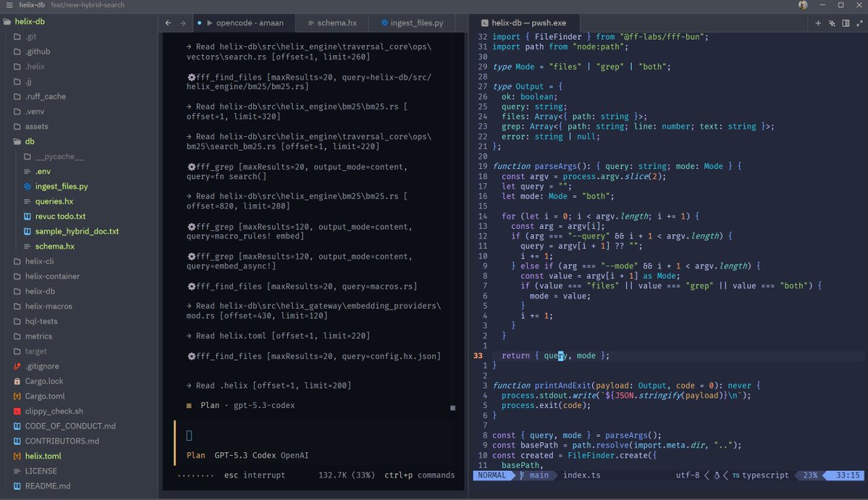The image size is (868, 500).
Task: Click the helix-db project name in title bar
Action: pos(32,5)
